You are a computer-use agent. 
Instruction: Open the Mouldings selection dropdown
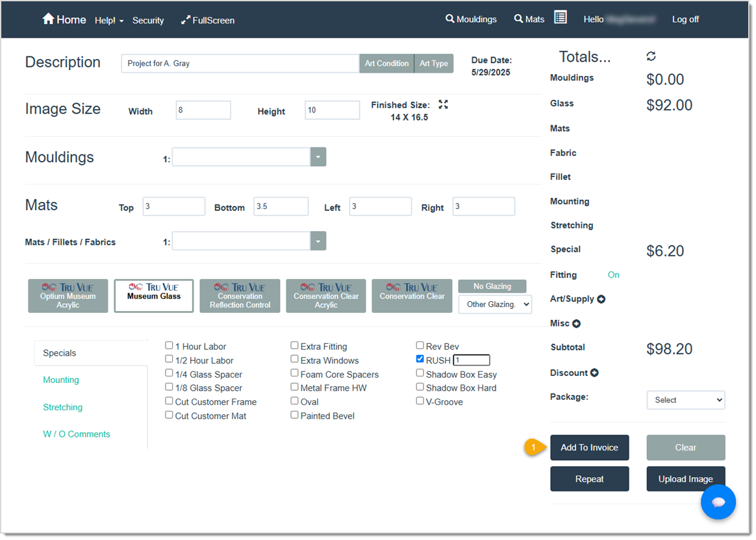[x=318, y=156]
